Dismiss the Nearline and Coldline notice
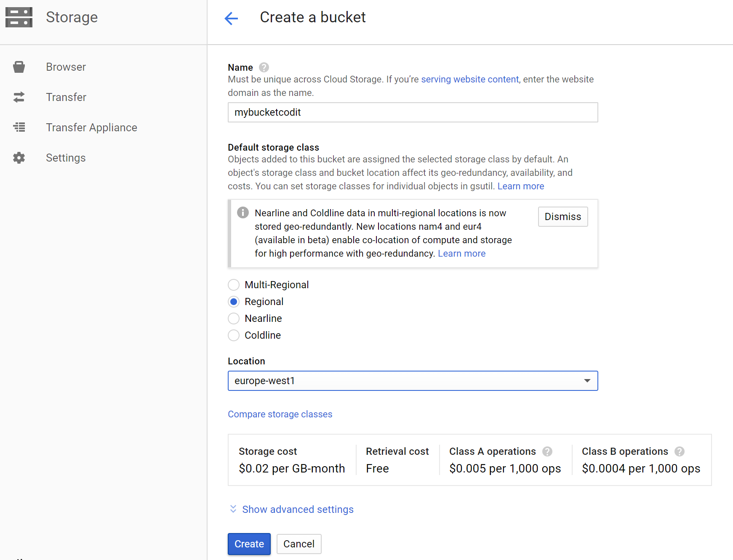733x560 pixels. click(562, 217)
